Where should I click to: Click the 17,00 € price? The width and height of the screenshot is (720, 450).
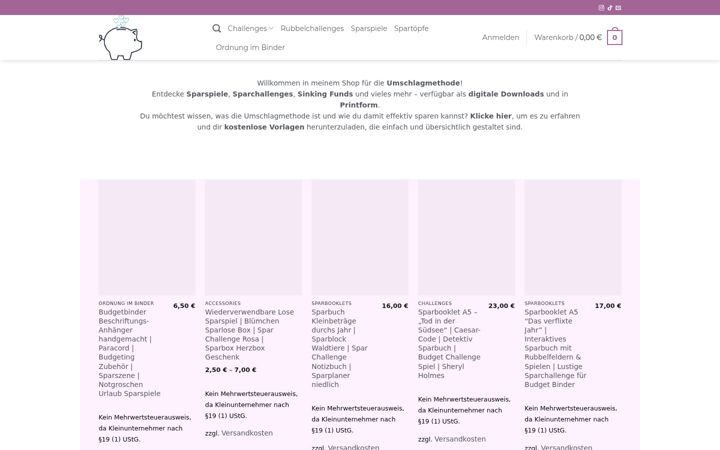coord(608,306)
